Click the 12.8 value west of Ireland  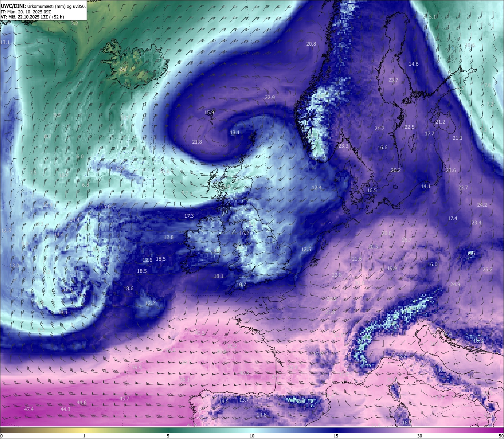169,237
